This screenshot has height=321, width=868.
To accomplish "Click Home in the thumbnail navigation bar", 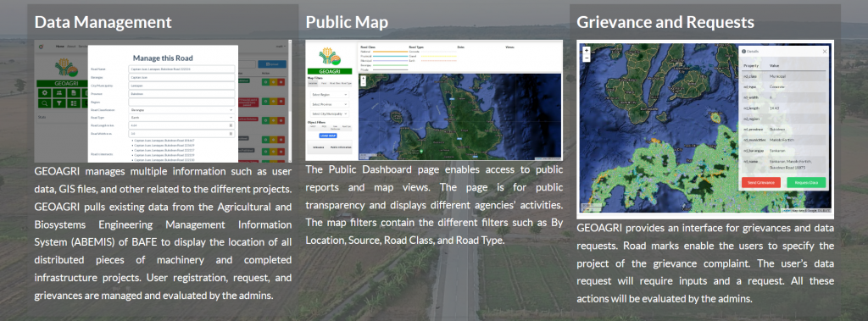I will click(x=60, y=47).
